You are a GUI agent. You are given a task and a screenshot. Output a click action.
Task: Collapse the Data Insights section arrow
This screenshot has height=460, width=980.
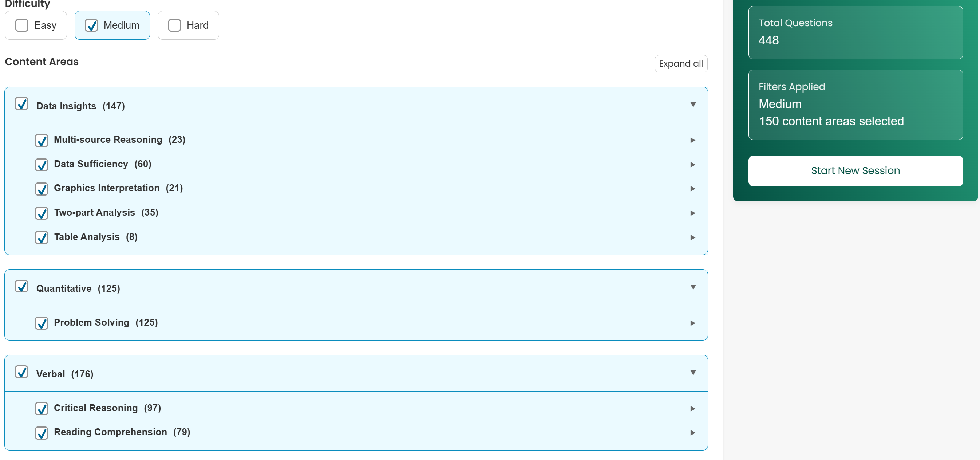pyautogui.click(x=693, y=105)
